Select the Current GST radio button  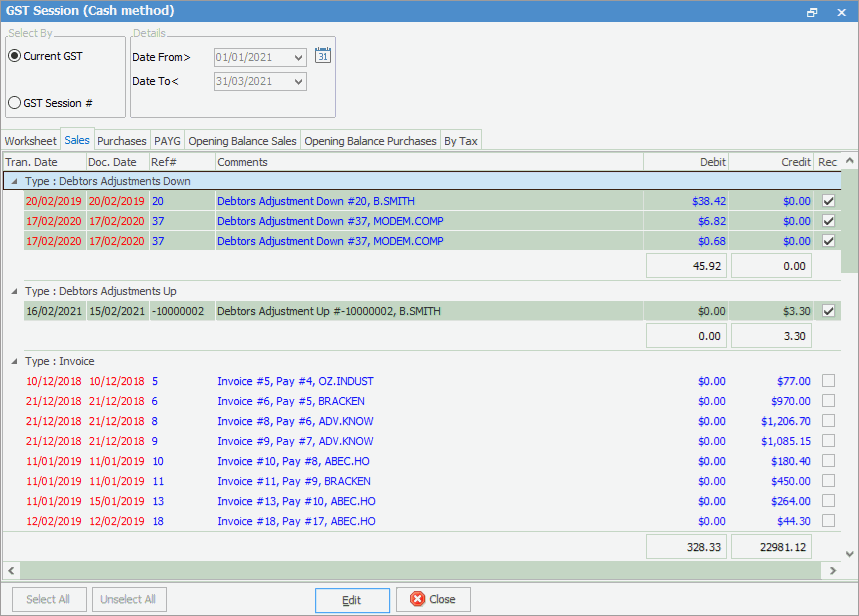[x=15, y=56]
